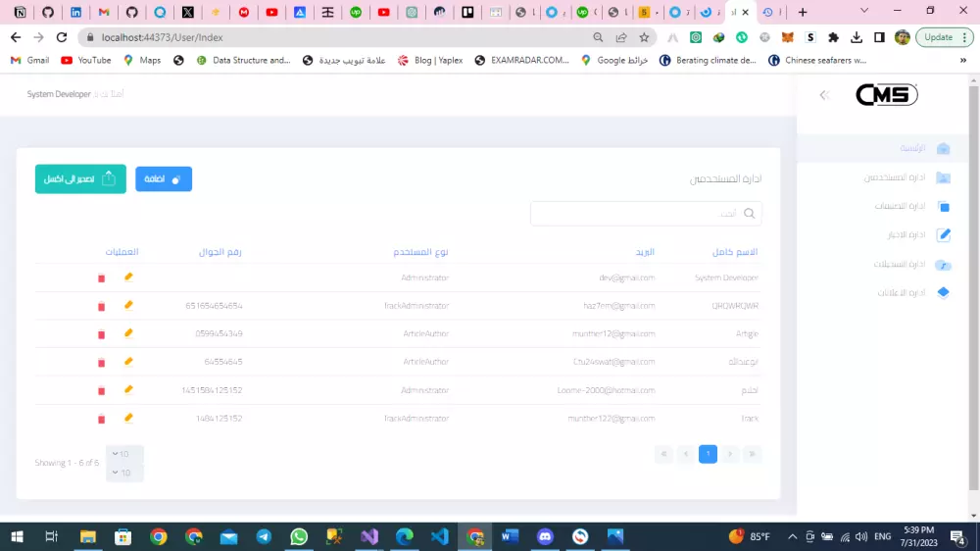Image resolution: width=980 pixels, height=551 pixels.
Task: Open Discord from the taskbar
Action: pos(545,536)
